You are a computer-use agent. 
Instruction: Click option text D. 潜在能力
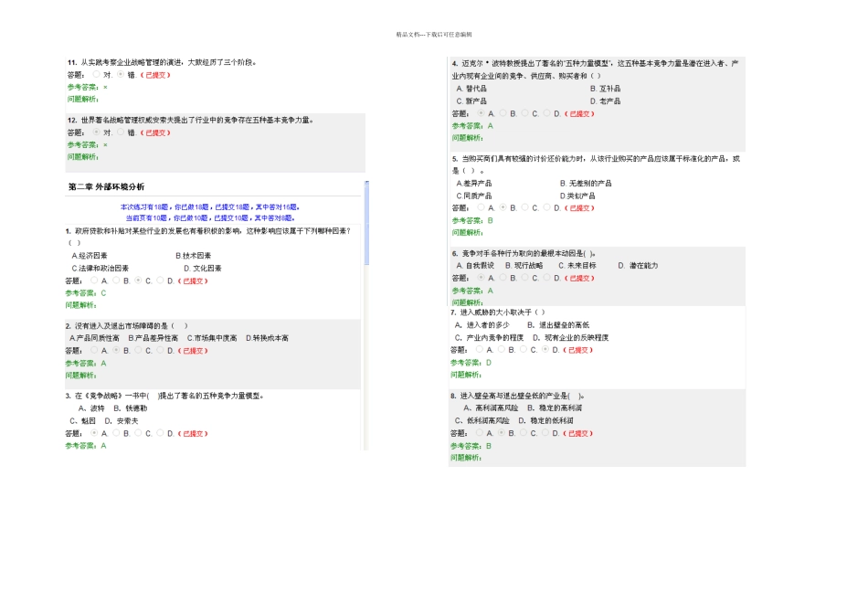pos(638,266)
